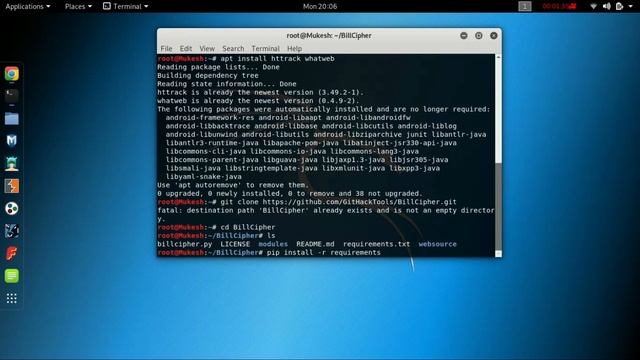Screen dimensions: 640x360
Task: Click the 'modules' directory name
Action: (x=273, y=244)
